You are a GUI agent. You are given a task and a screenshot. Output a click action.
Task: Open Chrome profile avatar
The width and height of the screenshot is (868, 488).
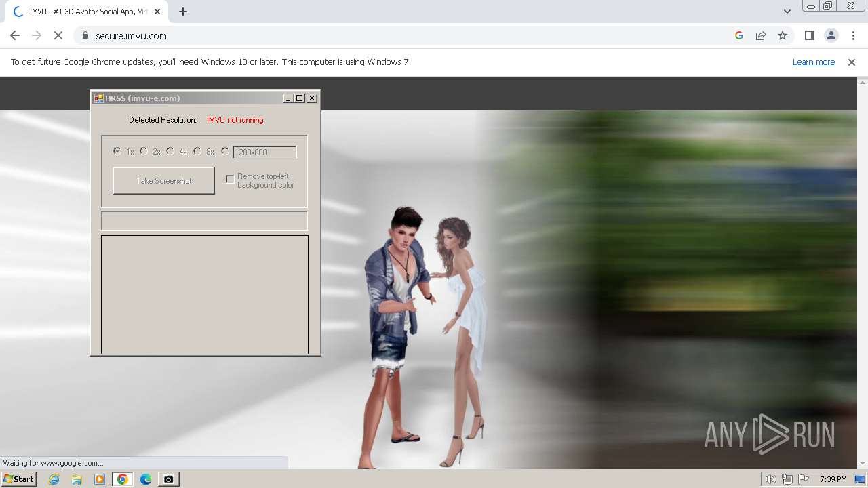click(831, 35)
